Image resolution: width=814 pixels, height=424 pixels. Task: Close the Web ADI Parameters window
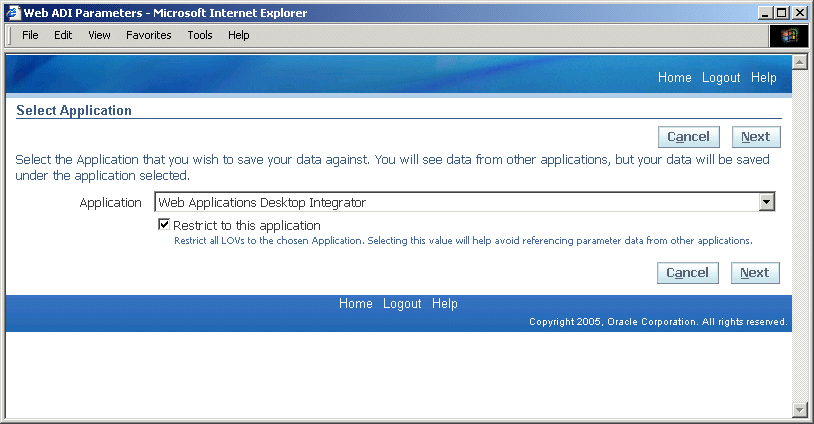(x=799, y=13)
